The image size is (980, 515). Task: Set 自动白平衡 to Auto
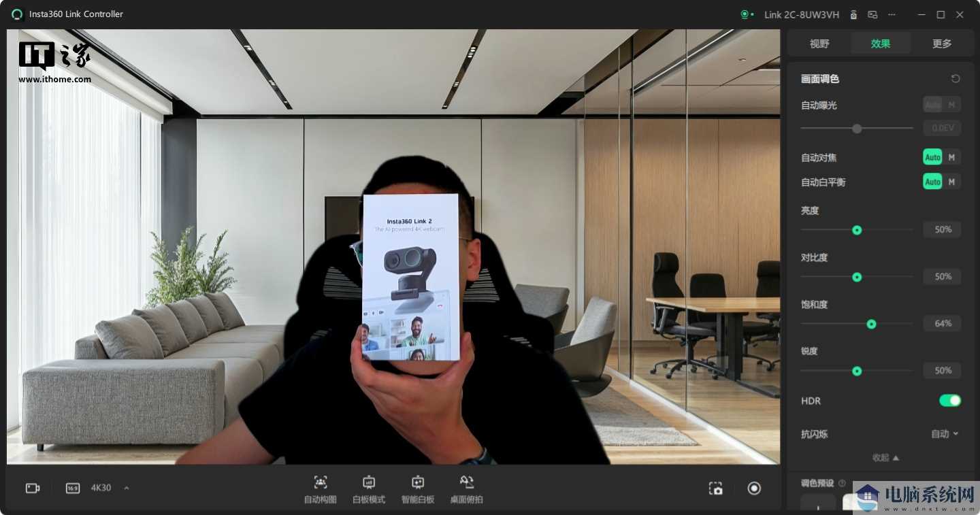932,182
